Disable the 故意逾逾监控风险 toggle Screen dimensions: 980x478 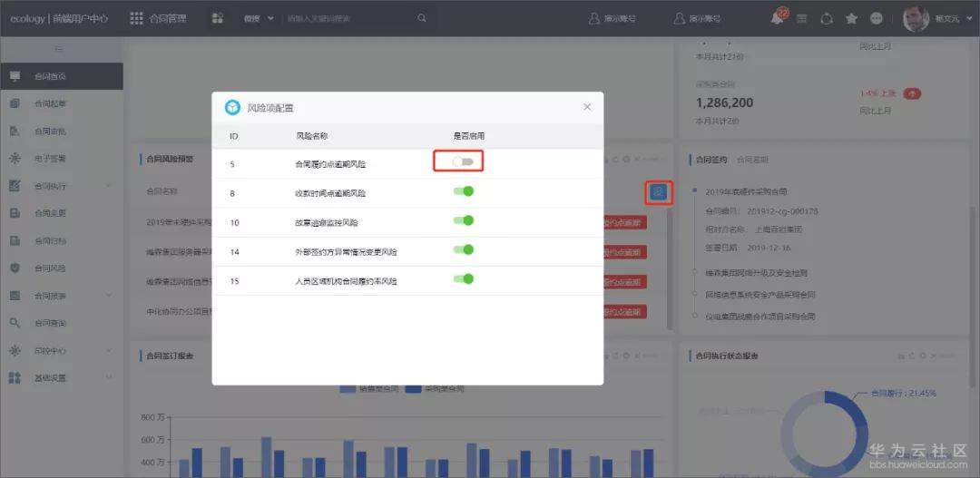(463, 220)
